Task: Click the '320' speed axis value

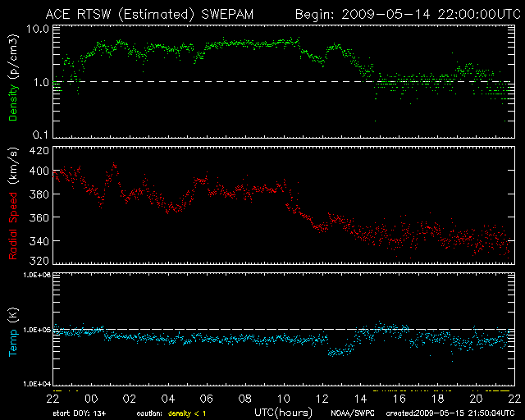Action: [x=39, y=261]
